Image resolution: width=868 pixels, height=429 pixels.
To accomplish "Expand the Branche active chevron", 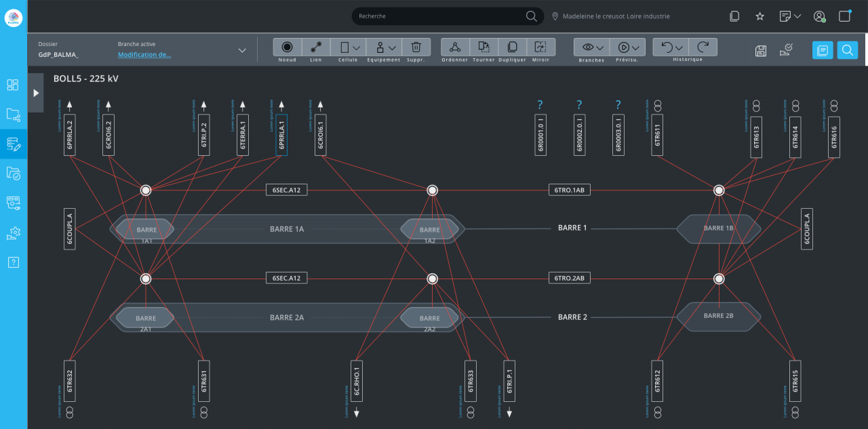I will [x=242, y=50].
